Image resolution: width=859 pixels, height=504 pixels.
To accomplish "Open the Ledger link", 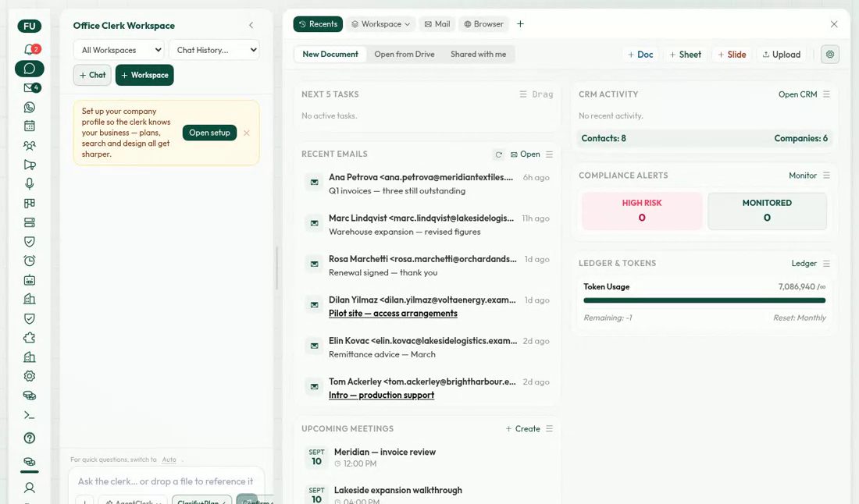I will 804,263.
